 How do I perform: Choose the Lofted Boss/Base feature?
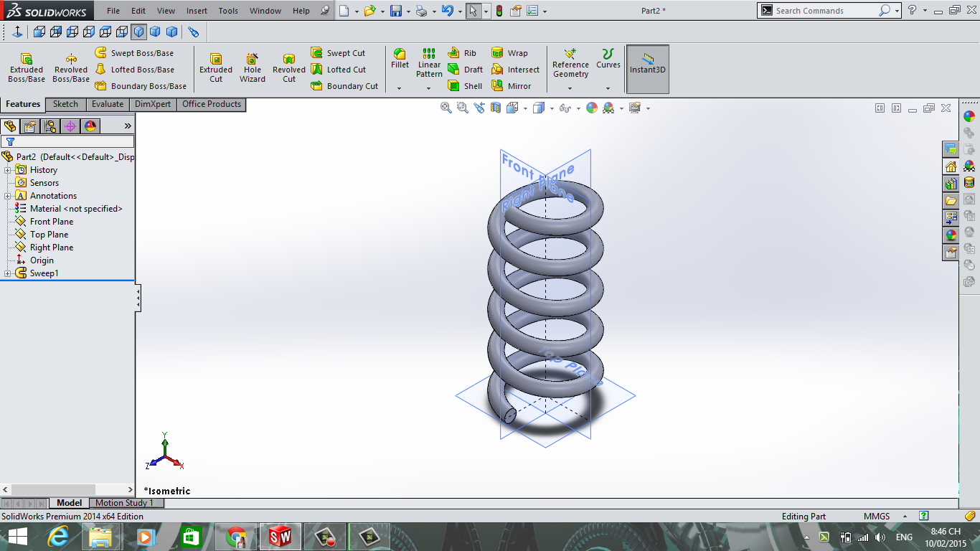(x=134, y=70)
